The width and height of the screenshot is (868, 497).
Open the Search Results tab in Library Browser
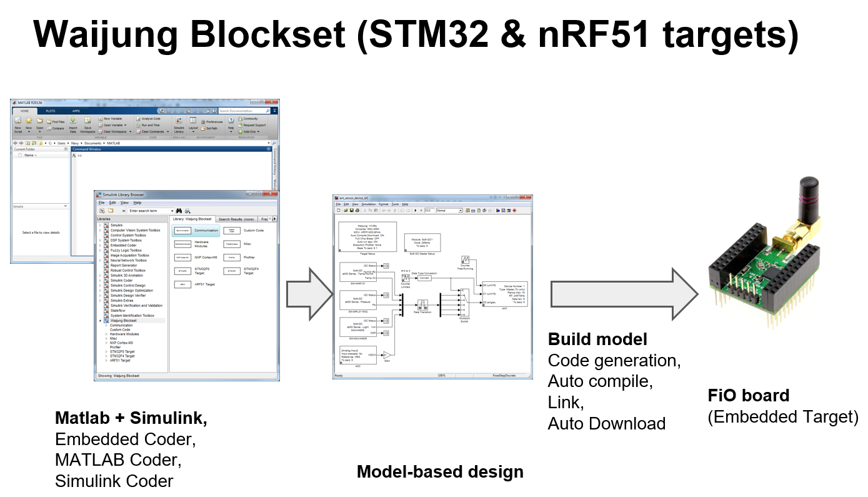236,219
